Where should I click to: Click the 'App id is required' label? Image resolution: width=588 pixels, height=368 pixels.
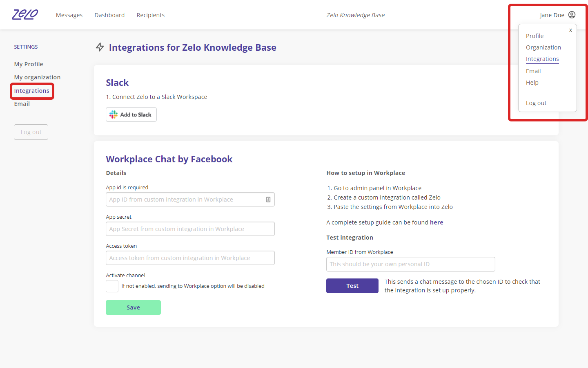[127, 188]
